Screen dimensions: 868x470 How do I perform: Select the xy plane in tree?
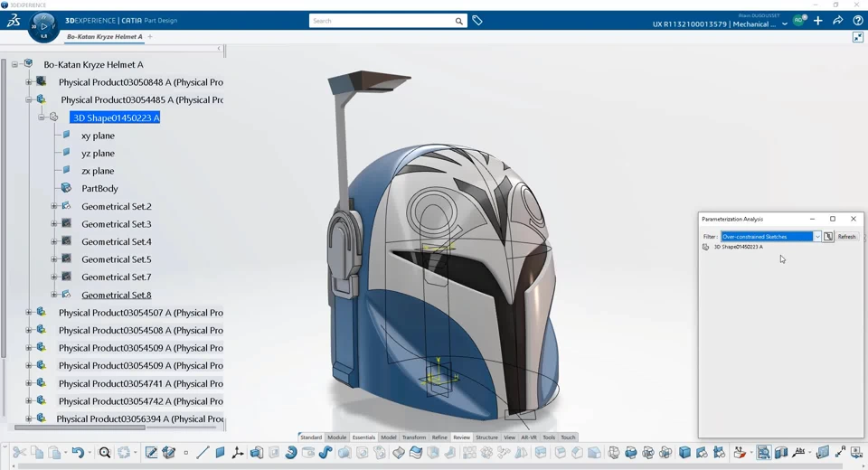98,135
